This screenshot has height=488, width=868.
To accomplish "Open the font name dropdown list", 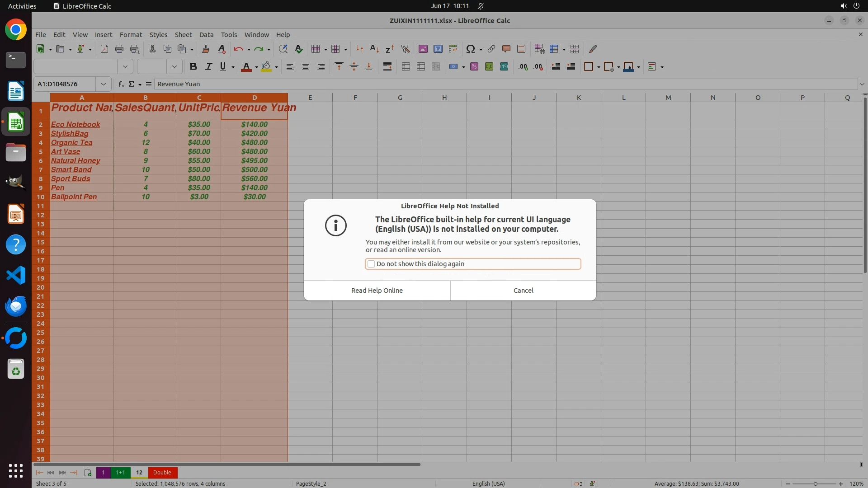I will (x=125, y=67).
